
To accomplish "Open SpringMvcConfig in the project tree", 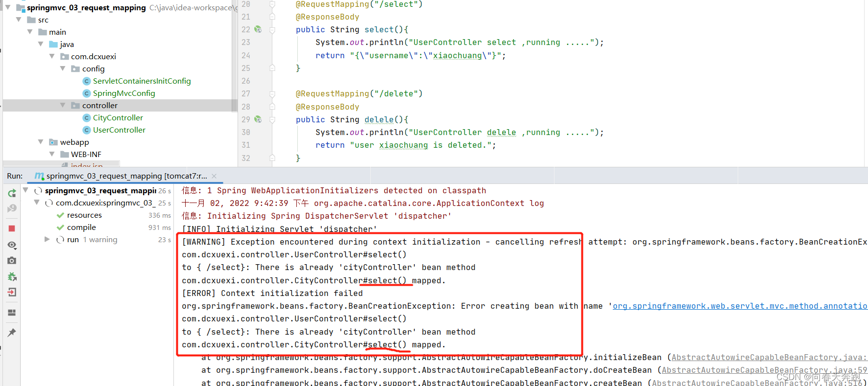I will tap(124, 93).
